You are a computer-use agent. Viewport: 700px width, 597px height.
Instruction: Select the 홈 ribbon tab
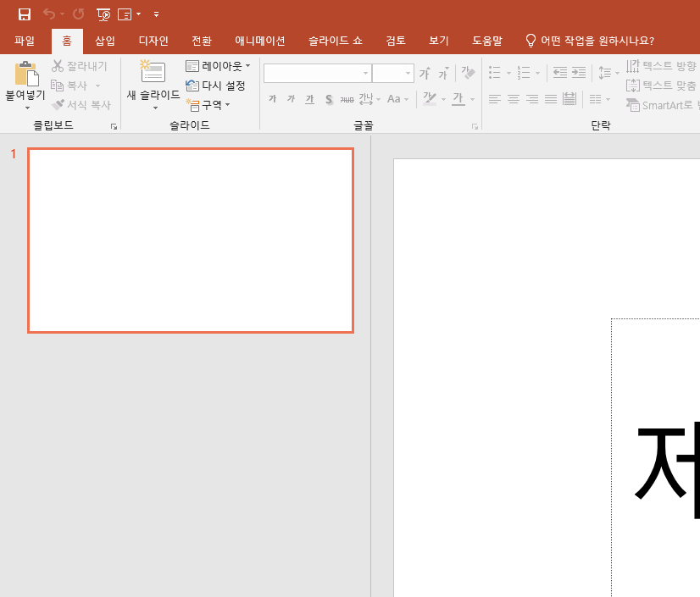point(67,41)
